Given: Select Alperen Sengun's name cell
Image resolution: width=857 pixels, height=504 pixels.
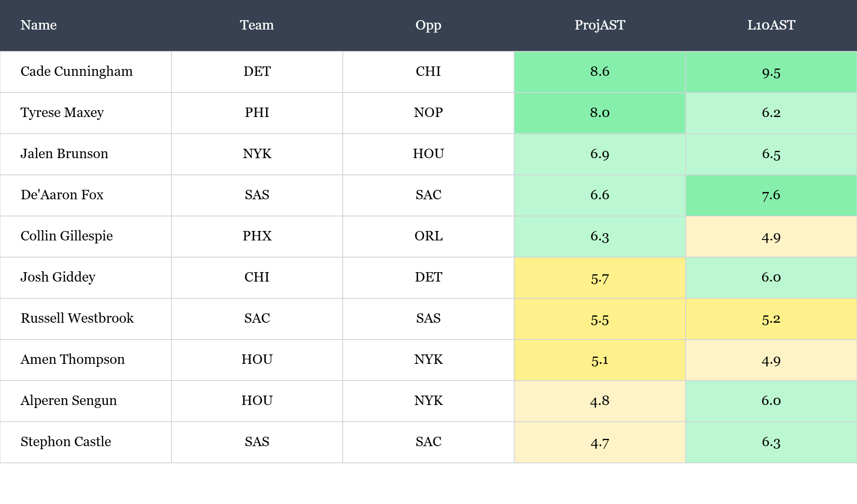Looking at the screenshot, I should (69, 401).
